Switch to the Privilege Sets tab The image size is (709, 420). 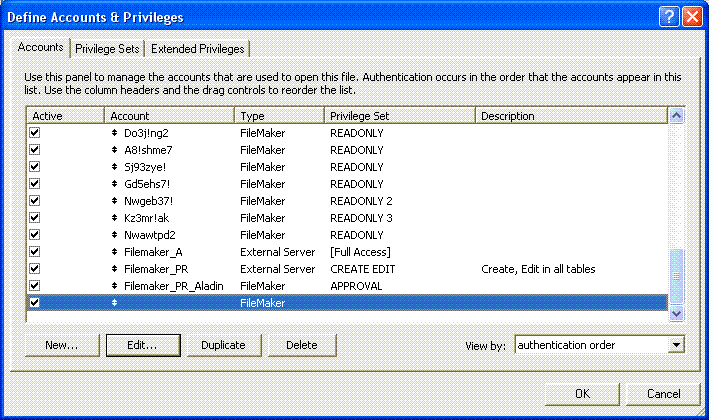(108, 49)
